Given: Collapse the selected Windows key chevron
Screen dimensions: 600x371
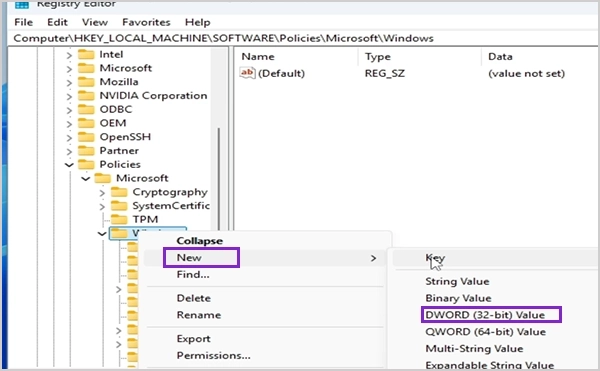Looking at the screenshot, I should (102, 233).
